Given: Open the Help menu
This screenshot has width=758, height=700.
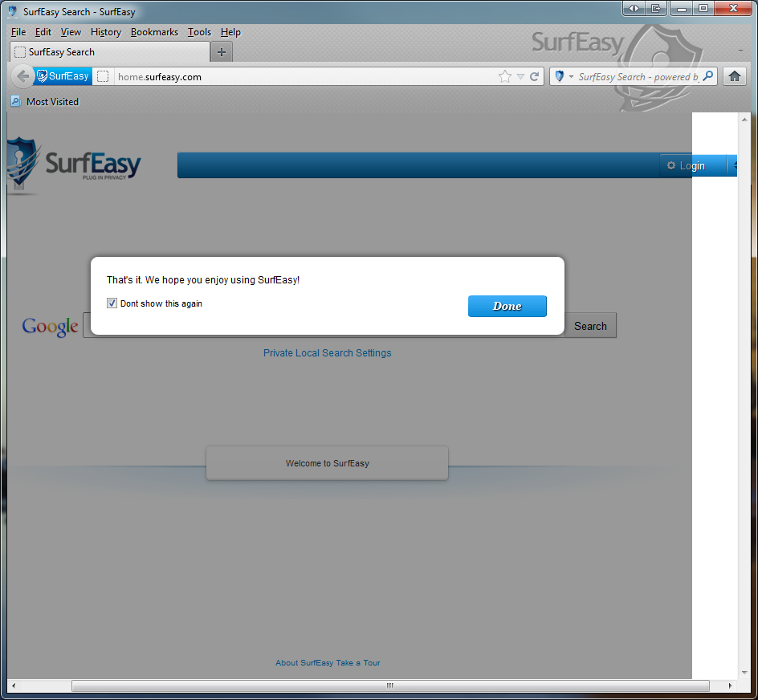Looking at the screenshot, I should click(x=230, y=32).
